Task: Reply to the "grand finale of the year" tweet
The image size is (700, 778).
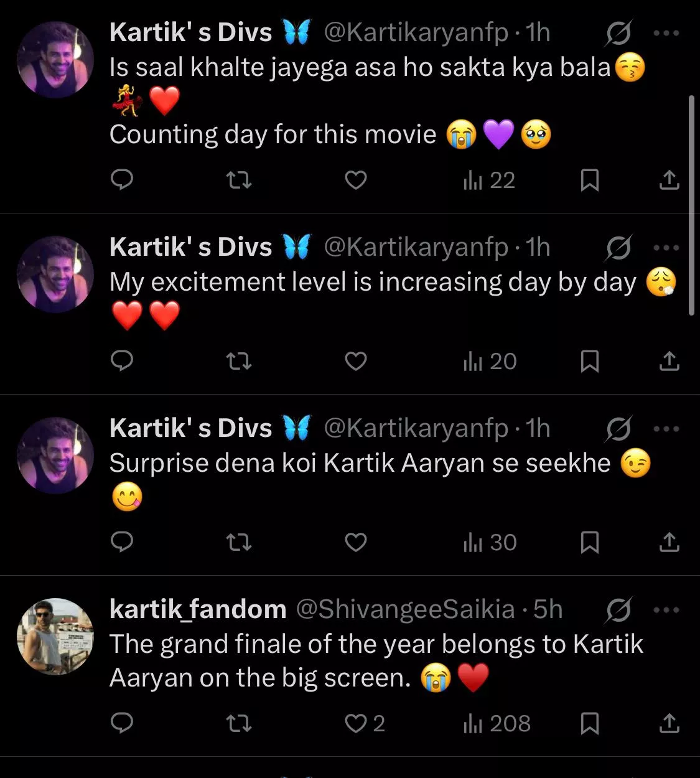Action: 122,724
